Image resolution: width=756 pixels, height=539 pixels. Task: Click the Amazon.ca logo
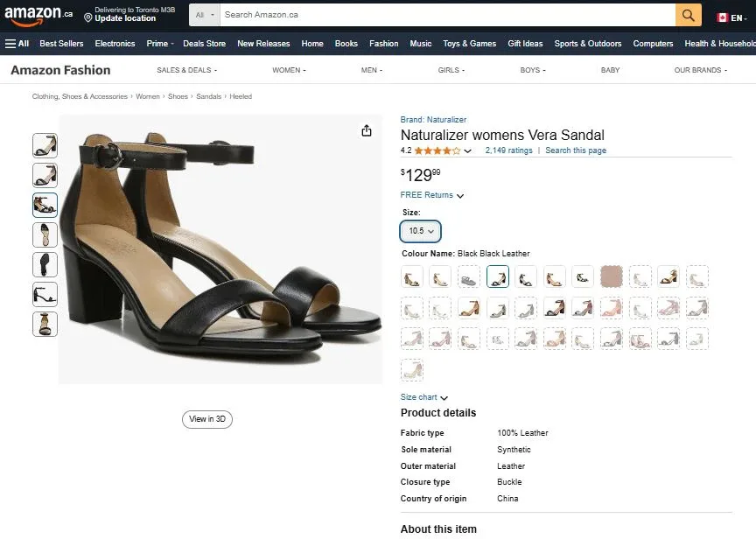click(38, 15)
